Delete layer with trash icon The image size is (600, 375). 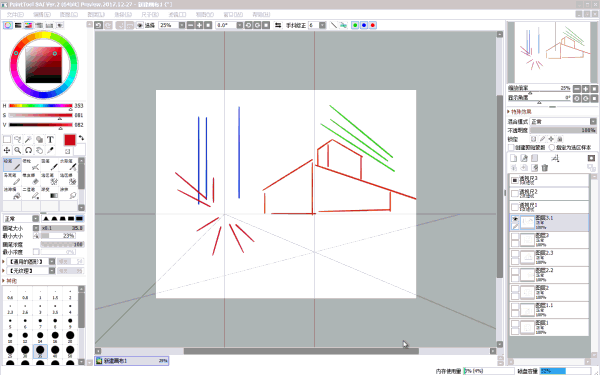point(545,168)
